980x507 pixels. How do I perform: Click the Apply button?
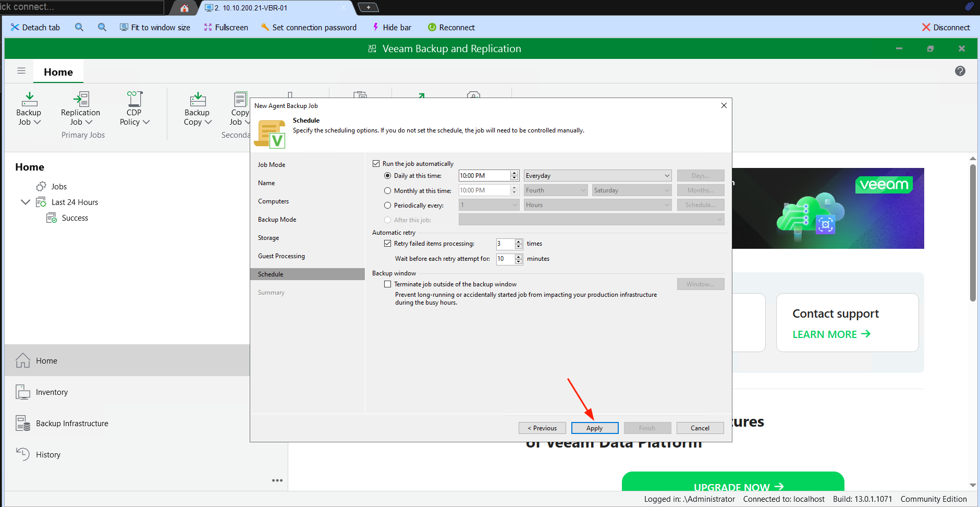pyautogui.click(x=595, y=428)
